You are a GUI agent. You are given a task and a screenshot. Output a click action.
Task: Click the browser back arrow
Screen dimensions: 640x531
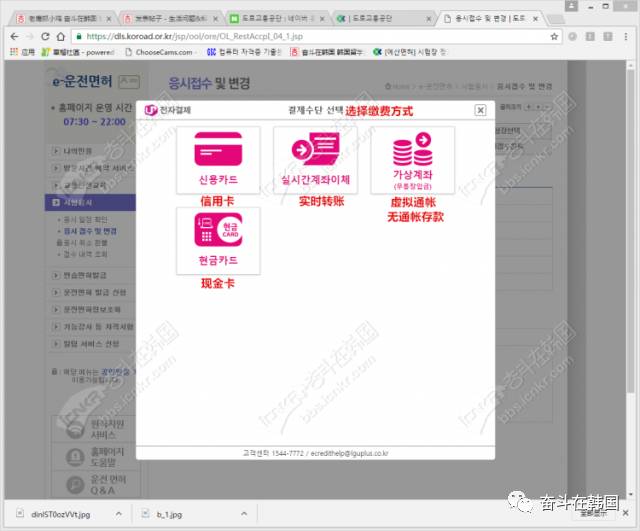pyautogui.click(x=15, y=36)
